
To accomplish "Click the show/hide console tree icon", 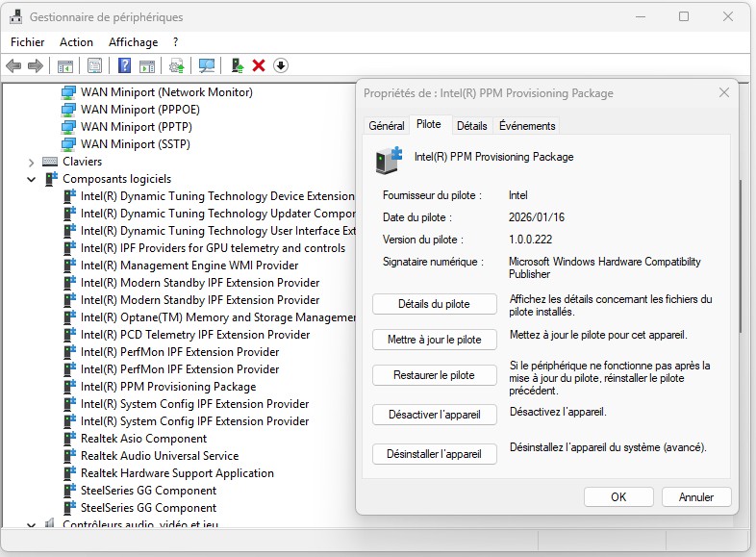I will coord(65,65).
